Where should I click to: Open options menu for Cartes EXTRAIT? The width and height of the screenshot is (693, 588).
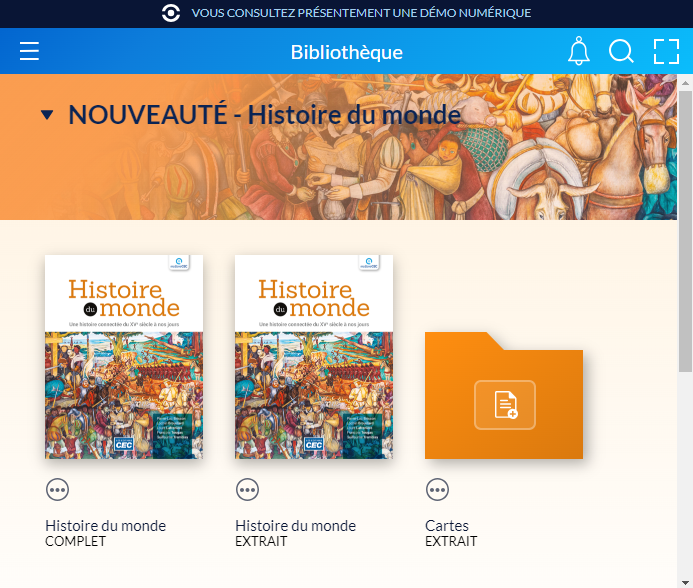tap(438, 490)
